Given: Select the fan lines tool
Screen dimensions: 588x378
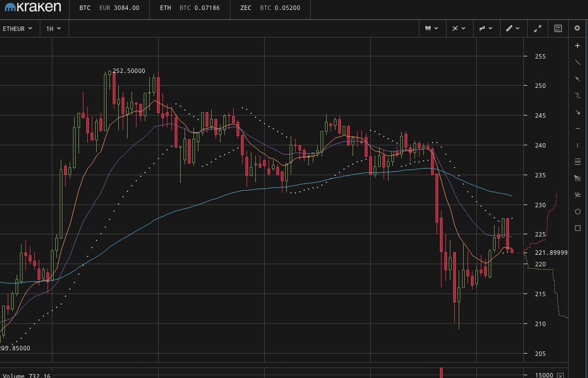Looking at the screenshot, I should coord(577,179).
